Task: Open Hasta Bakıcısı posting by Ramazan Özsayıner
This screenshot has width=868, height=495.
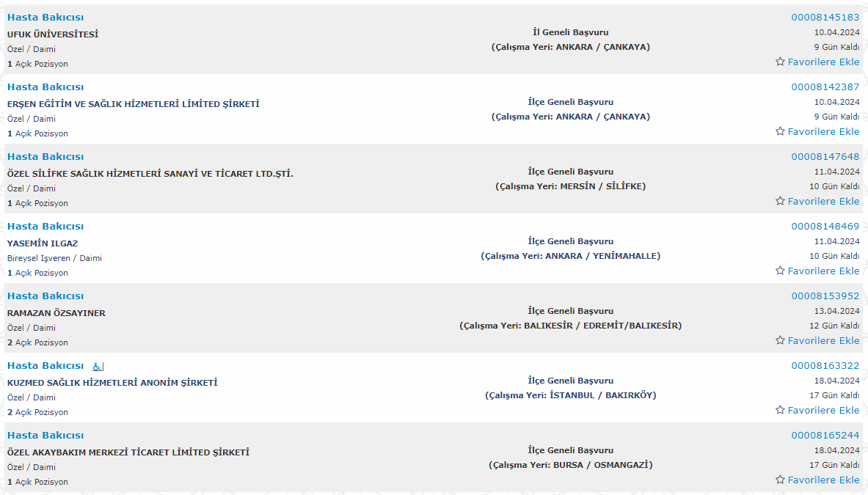Action: point(45,296)
